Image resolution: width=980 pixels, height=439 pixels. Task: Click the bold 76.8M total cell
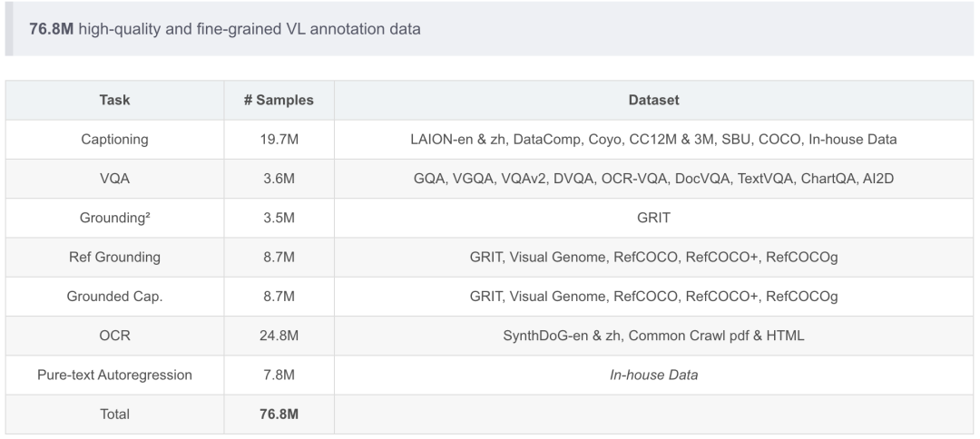(x=279, y=415)
